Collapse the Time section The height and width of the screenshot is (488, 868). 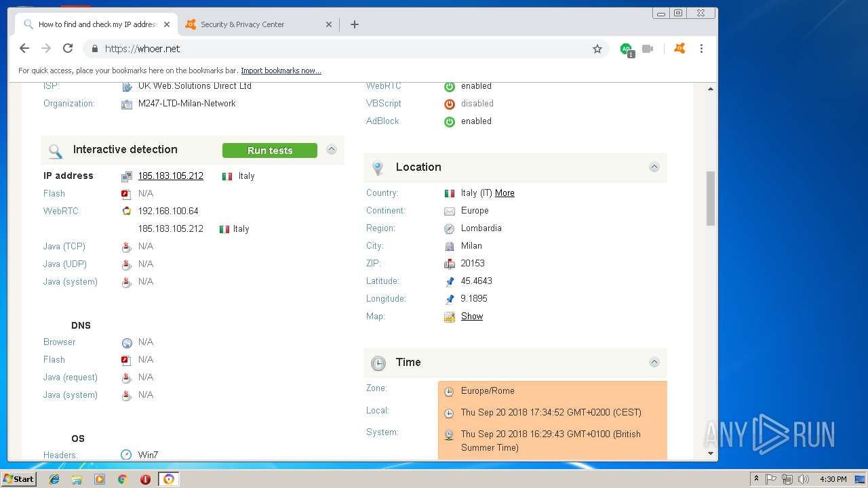point(654,362)
